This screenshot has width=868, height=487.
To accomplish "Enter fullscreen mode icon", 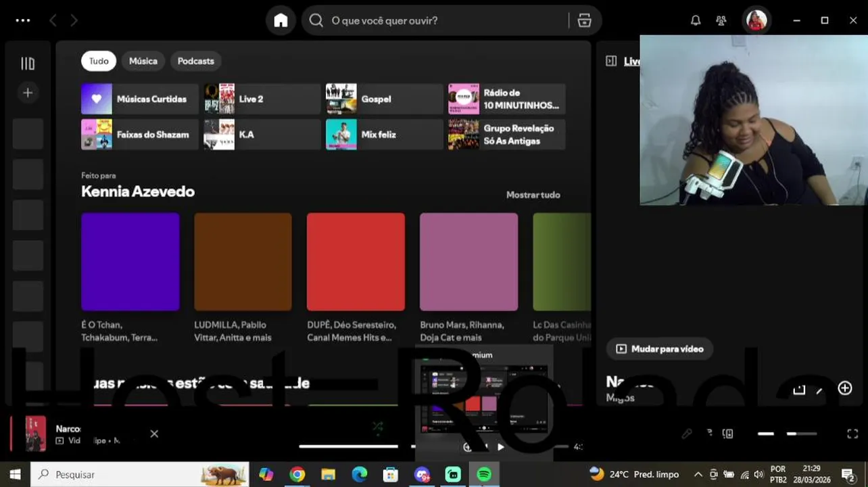I will point(852,434).
